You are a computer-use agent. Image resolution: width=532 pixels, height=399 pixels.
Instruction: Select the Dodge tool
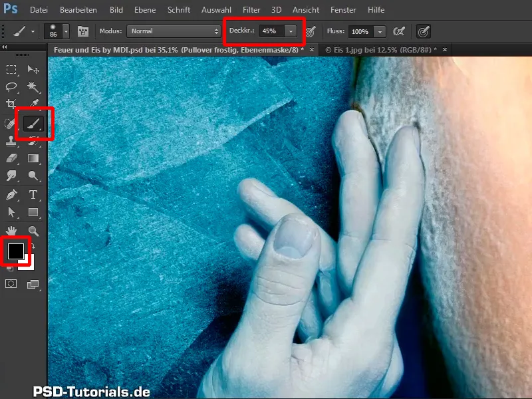pos(33,176)
